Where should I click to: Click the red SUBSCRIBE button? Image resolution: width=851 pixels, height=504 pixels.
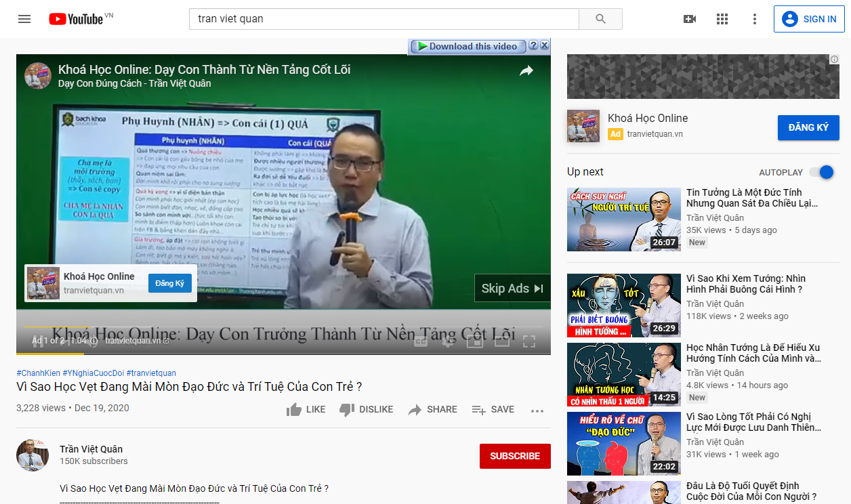[515, 456]
